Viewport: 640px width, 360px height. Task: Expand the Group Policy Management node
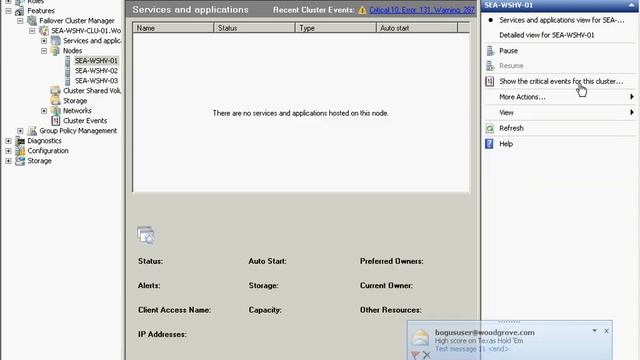pyautogui.click(x=20, y=131)
